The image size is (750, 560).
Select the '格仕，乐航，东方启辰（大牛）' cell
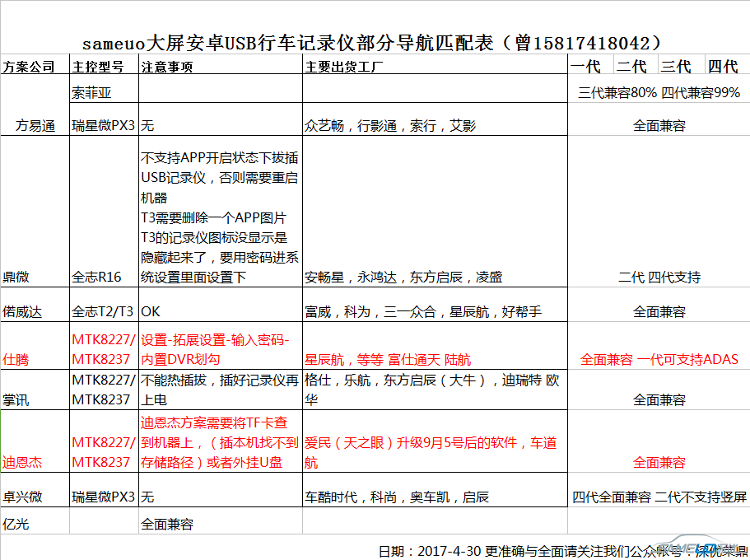tap(436, 390)
